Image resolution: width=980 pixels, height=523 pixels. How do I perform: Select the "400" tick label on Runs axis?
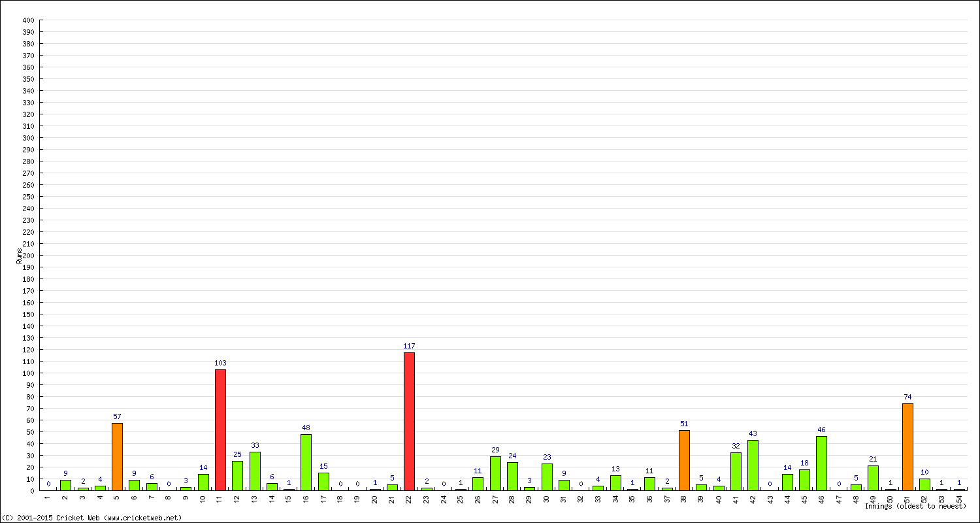click(x=27, y=20)
